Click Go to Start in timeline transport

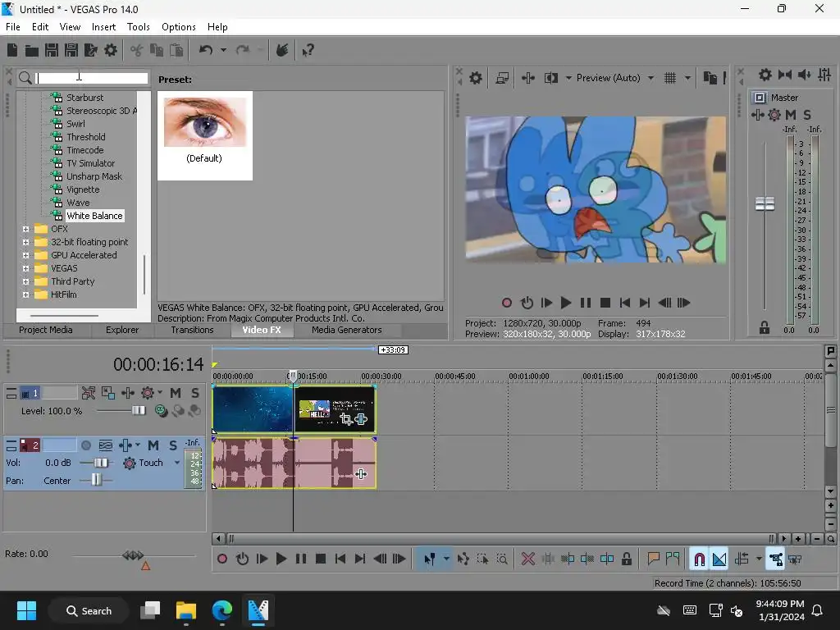click(340, 559)
